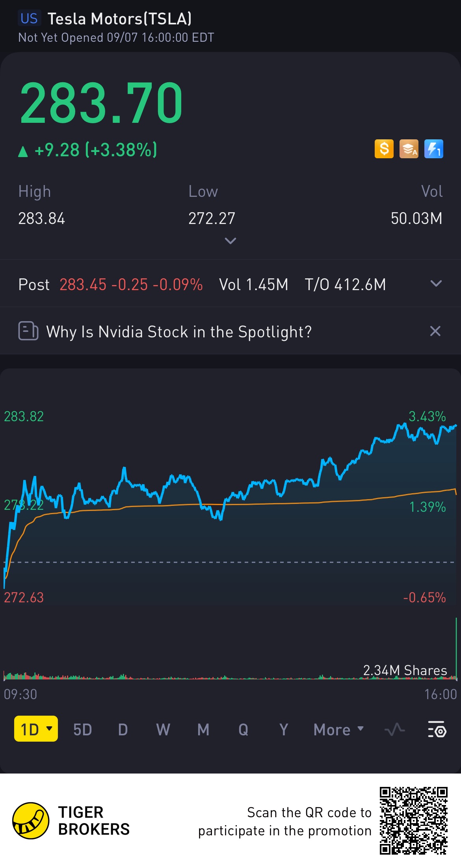Tap the blue lightning bolt badge icon
The height and width of the screenshot is (868, 461).
433,149
